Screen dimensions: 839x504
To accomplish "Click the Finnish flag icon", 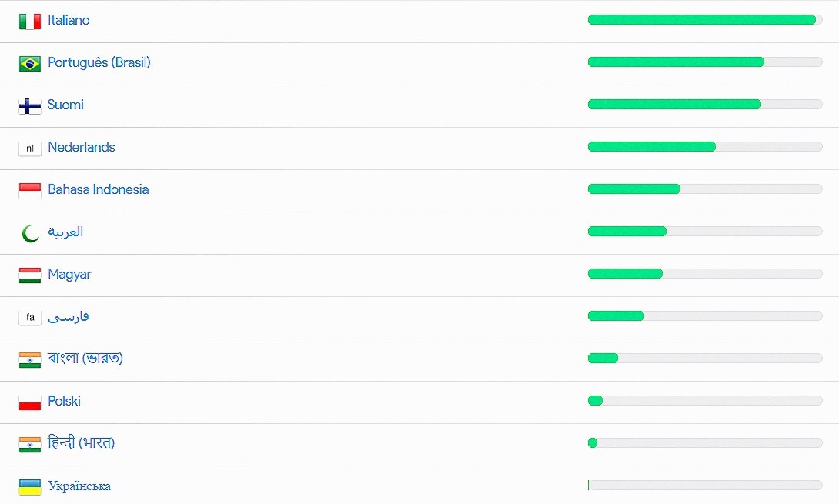I will point(30,105).
